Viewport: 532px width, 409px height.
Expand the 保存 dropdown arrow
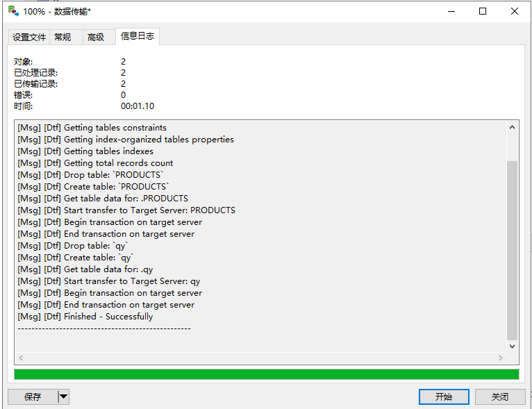pos(63,397)
